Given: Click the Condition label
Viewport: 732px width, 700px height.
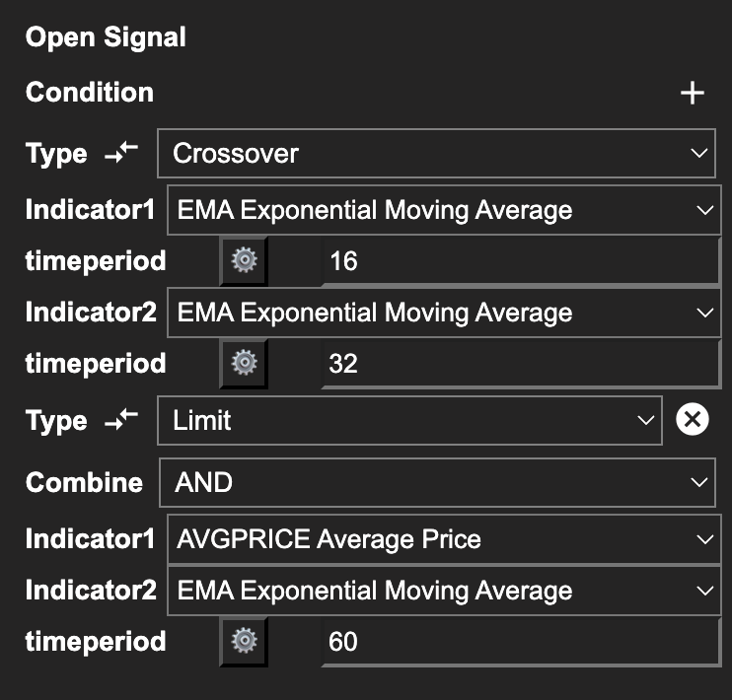Looking at the screenshot, I should [90, 93].
